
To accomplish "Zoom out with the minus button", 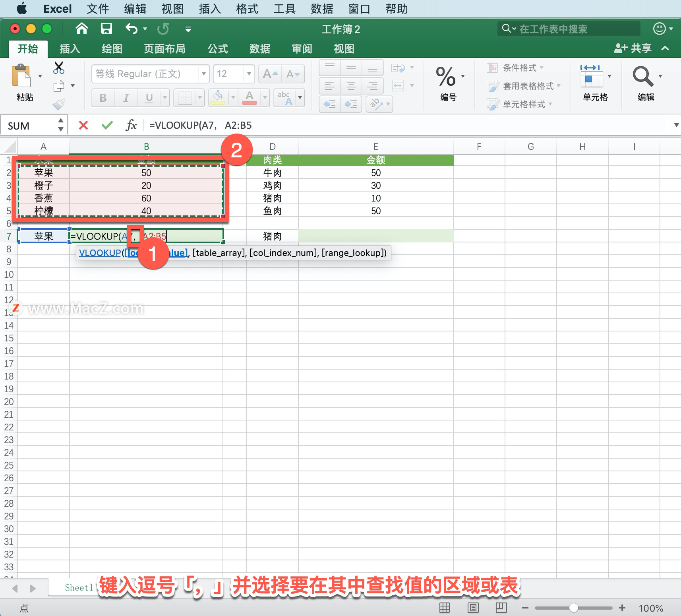I will 525,608.
